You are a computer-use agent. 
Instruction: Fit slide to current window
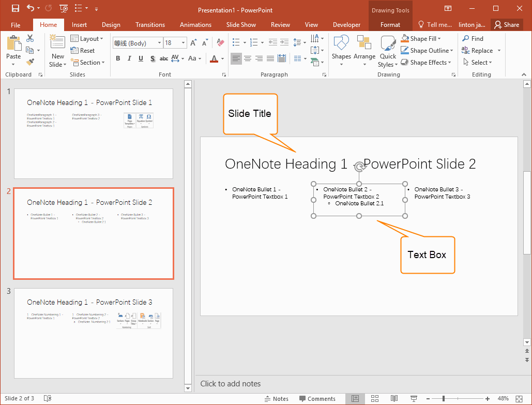(519, 399)
